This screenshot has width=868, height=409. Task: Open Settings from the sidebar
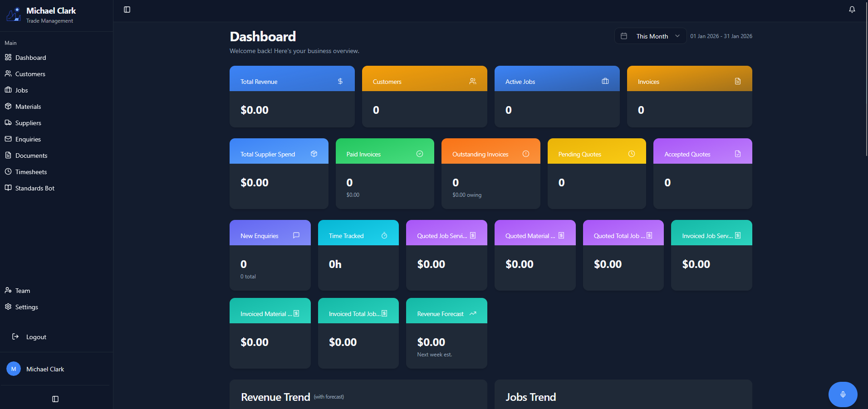pos(27,307)
